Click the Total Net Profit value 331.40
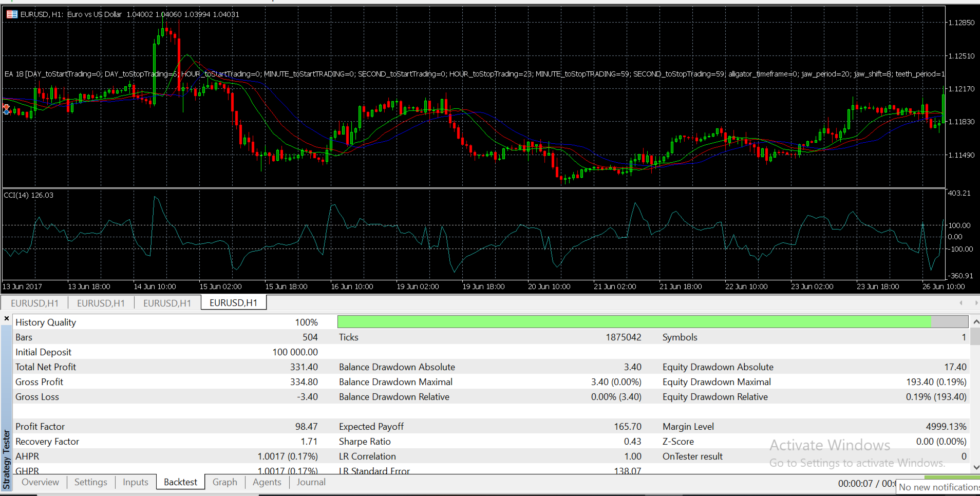The image size is (980, 496). point(304,367)
